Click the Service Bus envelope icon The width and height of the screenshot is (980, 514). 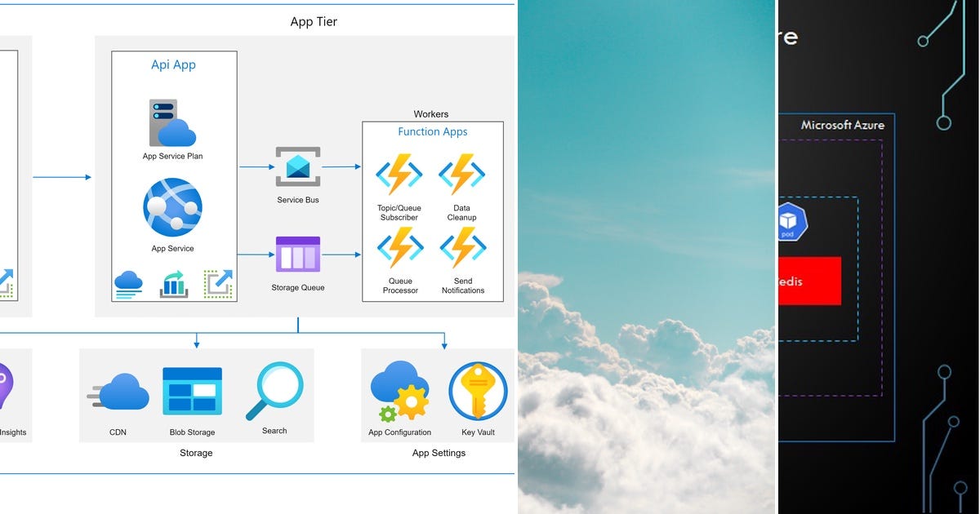tap(298, 167)
